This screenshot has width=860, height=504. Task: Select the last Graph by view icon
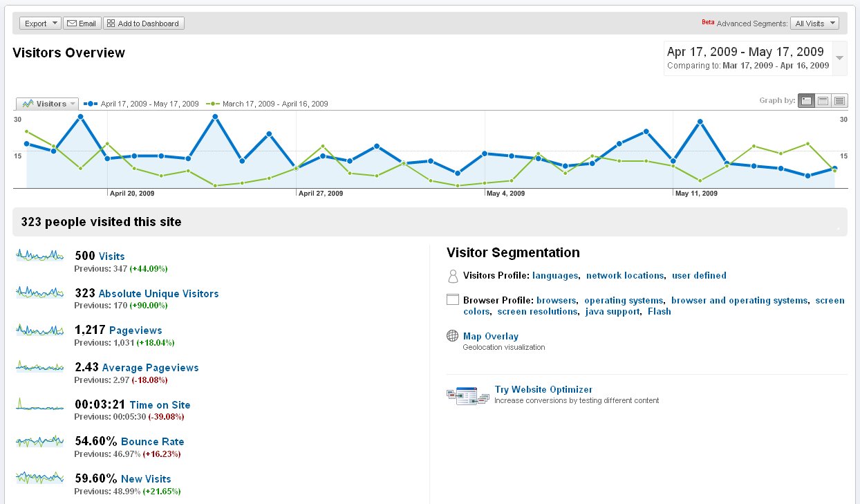[839, 101]
